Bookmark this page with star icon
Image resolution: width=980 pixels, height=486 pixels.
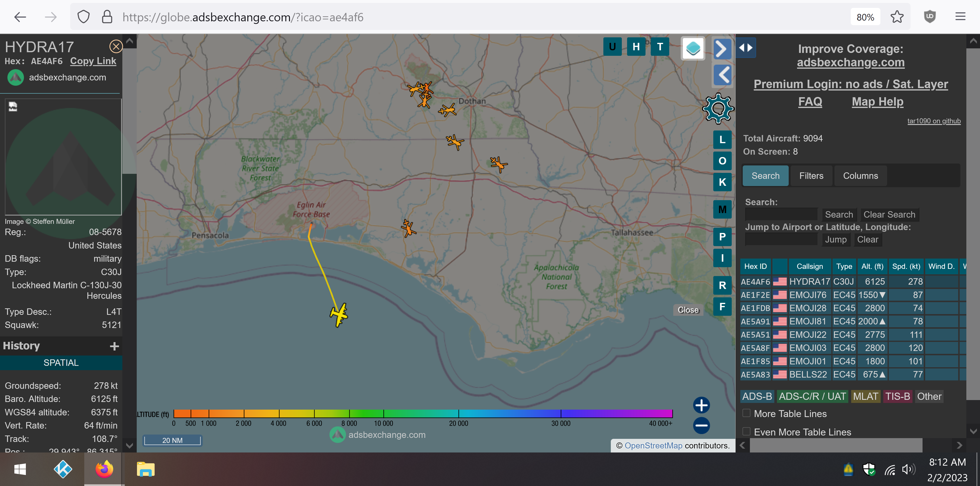tap(897, 17)
